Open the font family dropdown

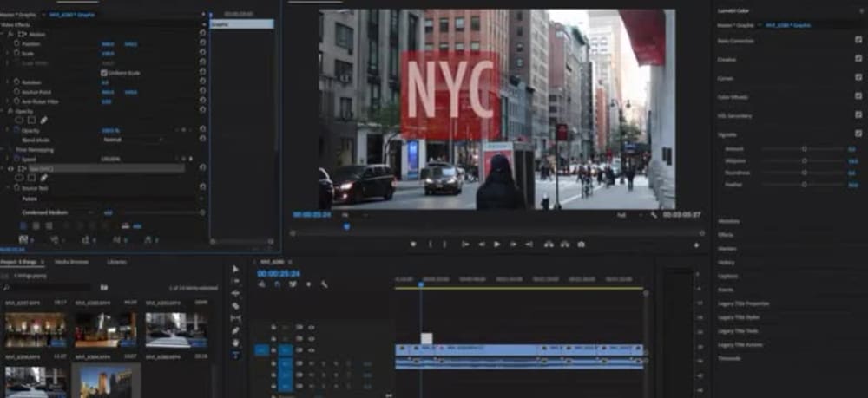111,199
